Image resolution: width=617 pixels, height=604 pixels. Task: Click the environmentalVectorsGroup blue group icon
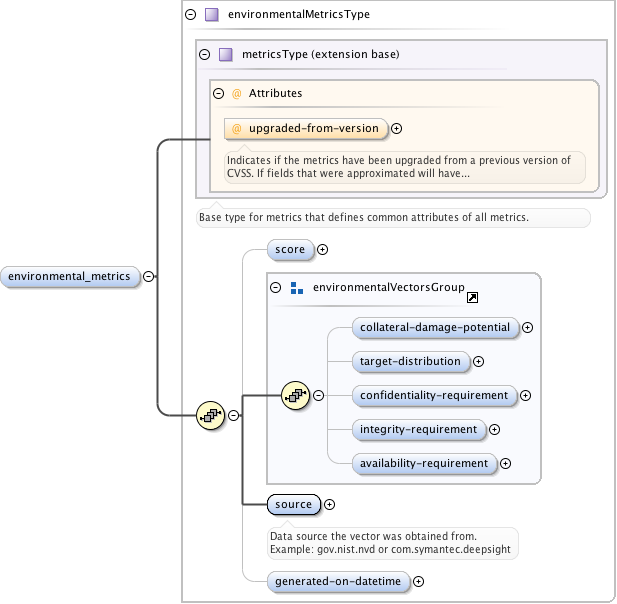pyautogui.click(x=296, y=288)
